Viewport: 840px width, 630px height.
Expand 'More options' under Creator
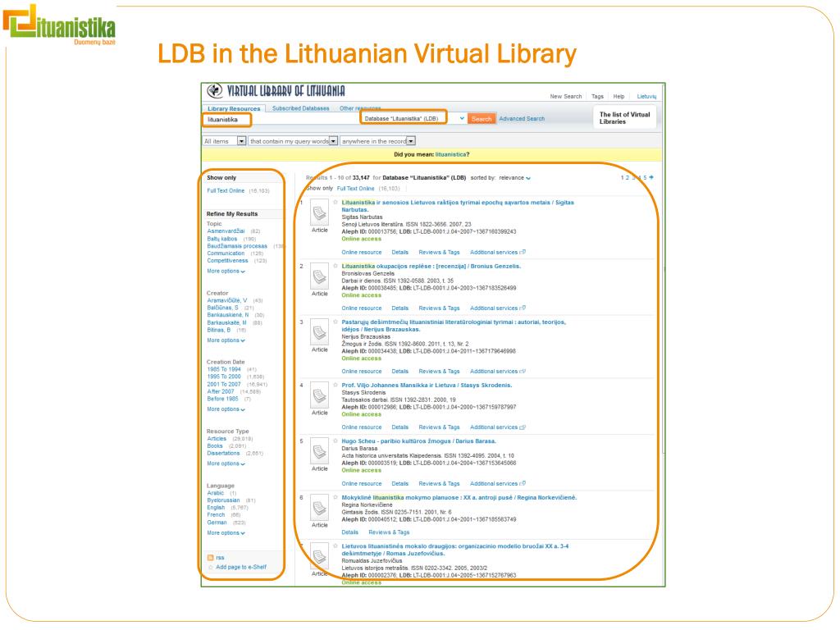[x=226, y=340]
